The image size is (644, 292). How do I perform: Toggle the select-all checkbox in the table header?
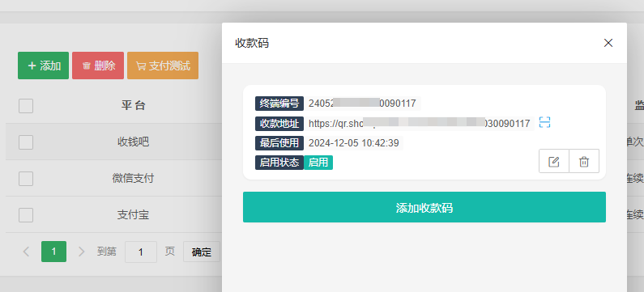click(26, 106)
